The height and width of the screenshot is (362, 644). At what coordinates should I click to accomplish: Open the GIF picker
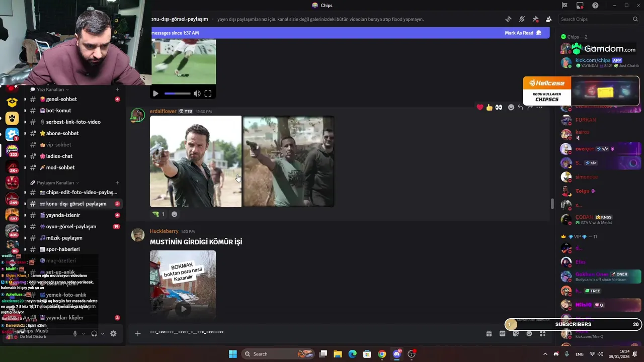tap(502, 333)
